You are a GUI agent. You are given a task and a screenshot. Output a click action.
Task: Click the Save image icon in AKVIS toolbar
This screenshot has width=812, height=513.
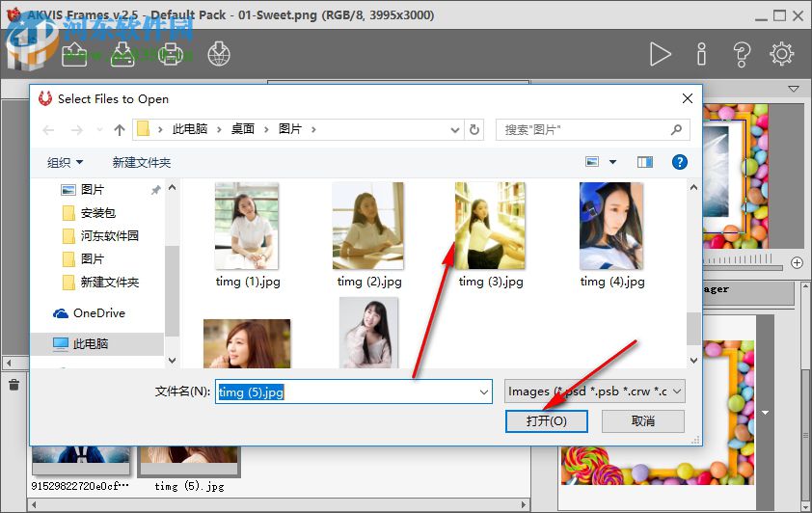coord(122,54)
